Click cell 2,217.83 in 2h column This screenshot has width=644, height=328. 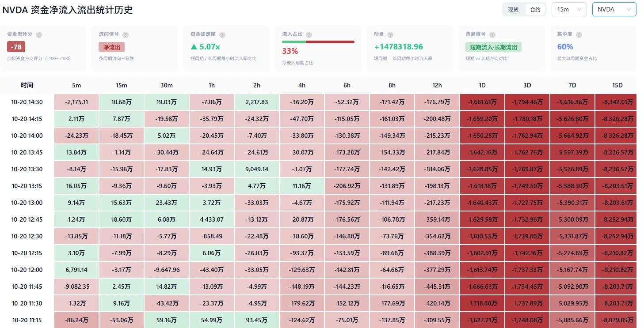[x=257, y=102]
